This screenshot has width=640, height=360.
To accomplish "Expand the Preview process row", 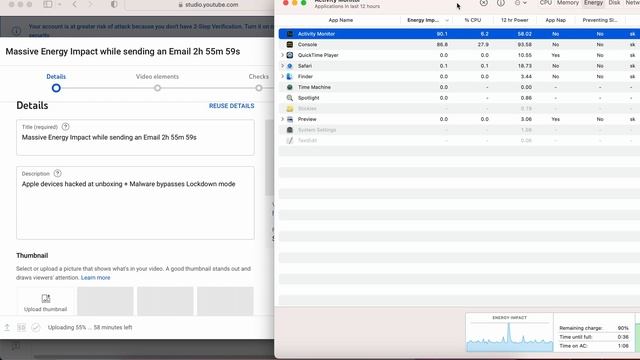I will point(282,119).
